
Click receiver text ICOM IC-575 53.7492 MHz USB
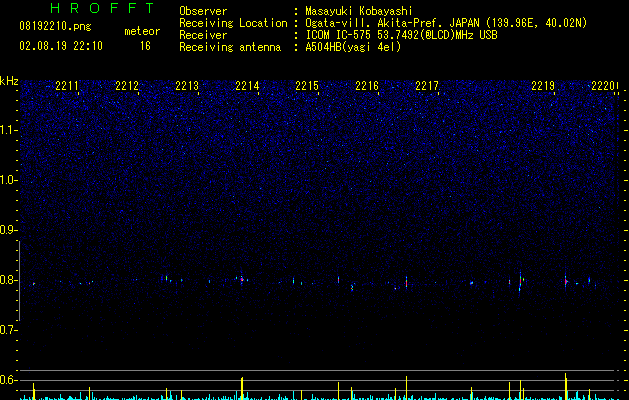coord(401,35)
